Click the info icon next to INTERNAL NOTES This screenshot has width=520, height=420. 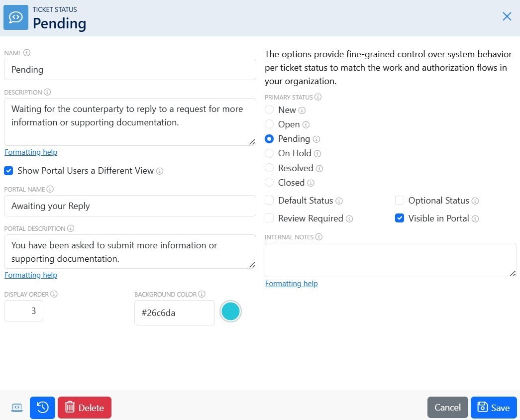click(x=318, y=237)
